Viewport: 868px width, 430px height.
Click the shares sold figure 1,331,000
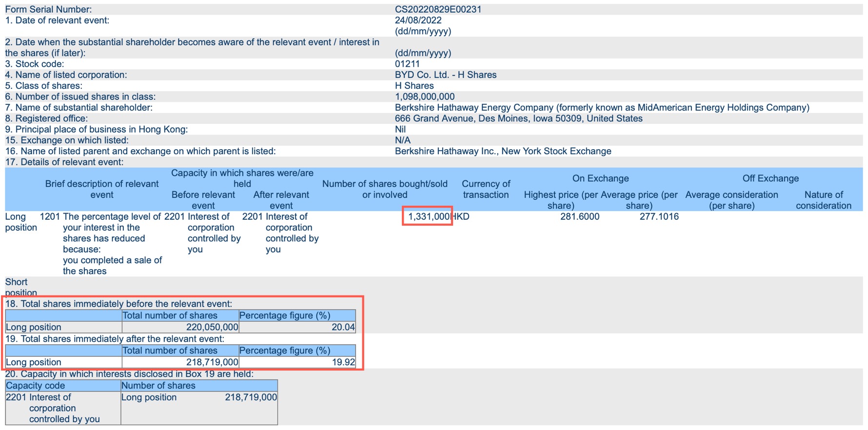429,216
